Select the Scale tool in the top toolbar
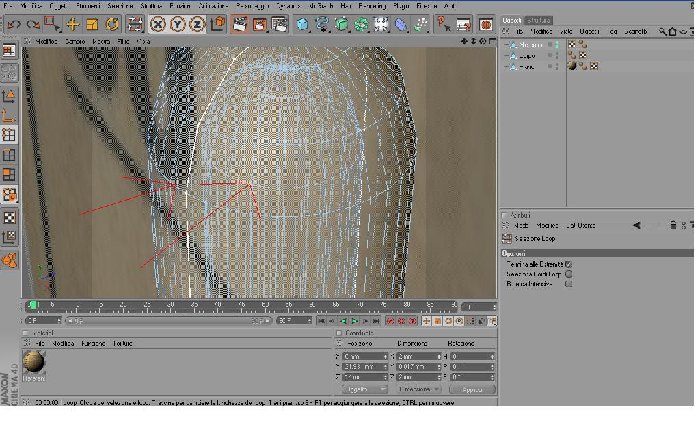 [92, 24]
